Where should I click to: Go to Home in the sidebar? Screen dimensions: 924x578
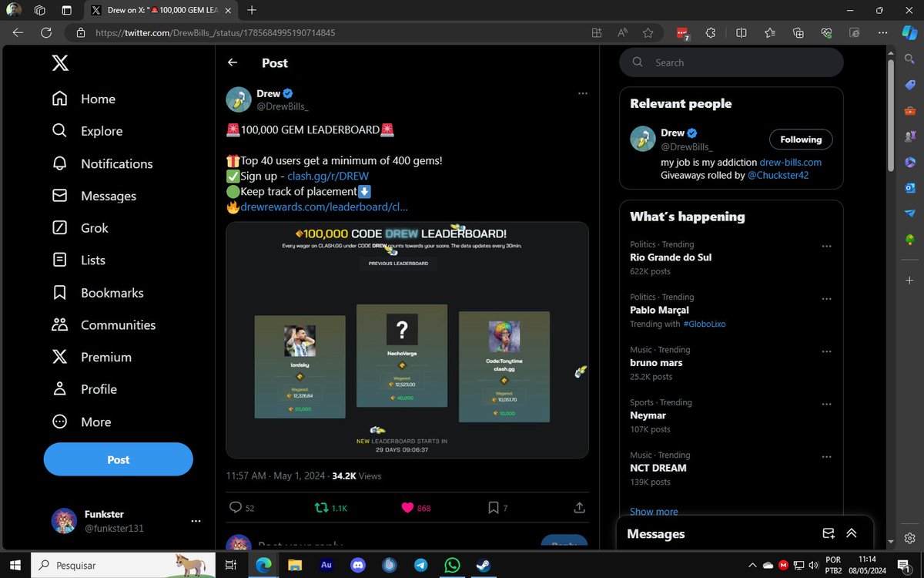(83, 99)
